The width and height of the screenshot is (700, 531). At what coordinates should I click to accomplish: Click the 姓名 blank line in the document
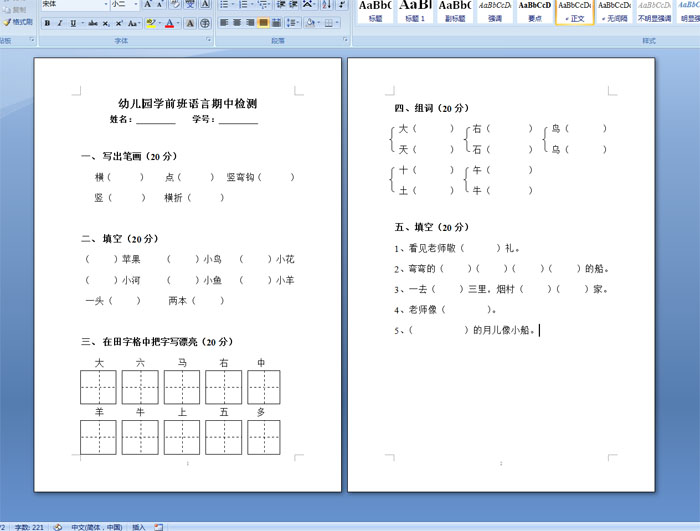(x=156, y=120)
